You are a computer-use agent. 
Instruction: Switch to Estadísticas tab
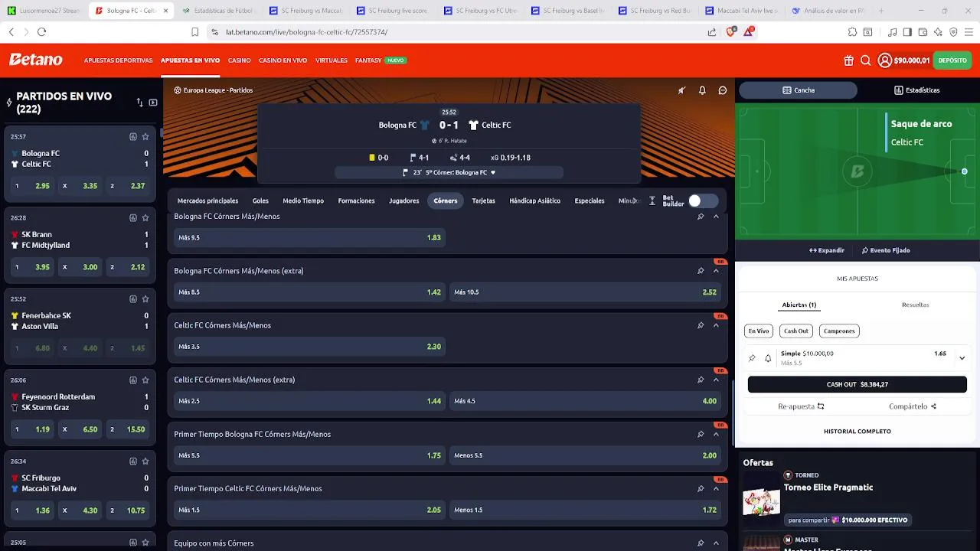[917, 90]
